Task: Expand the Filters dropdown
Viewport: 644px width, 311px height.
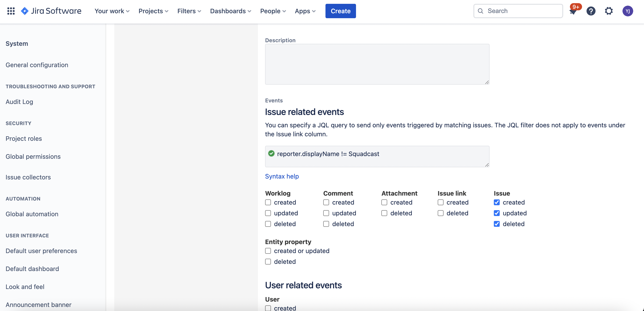Action: (x=189, y=11)
